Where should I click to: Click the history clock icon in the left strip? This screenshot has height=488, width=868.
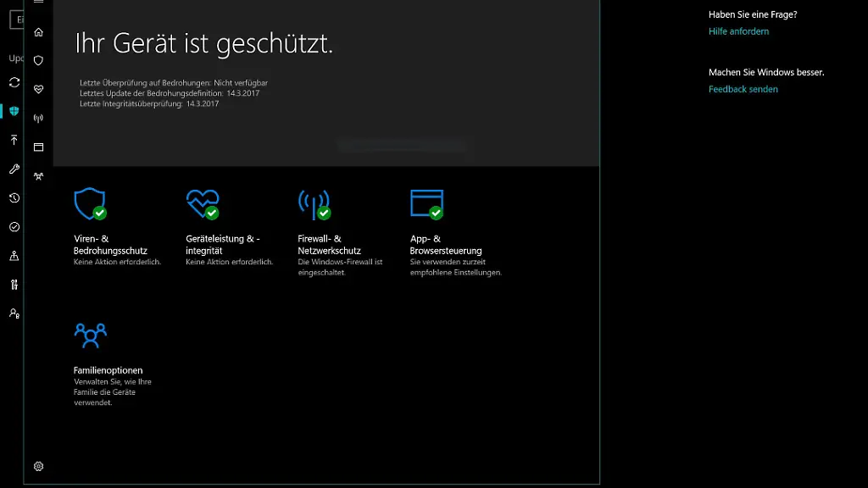tap(14, 197)
